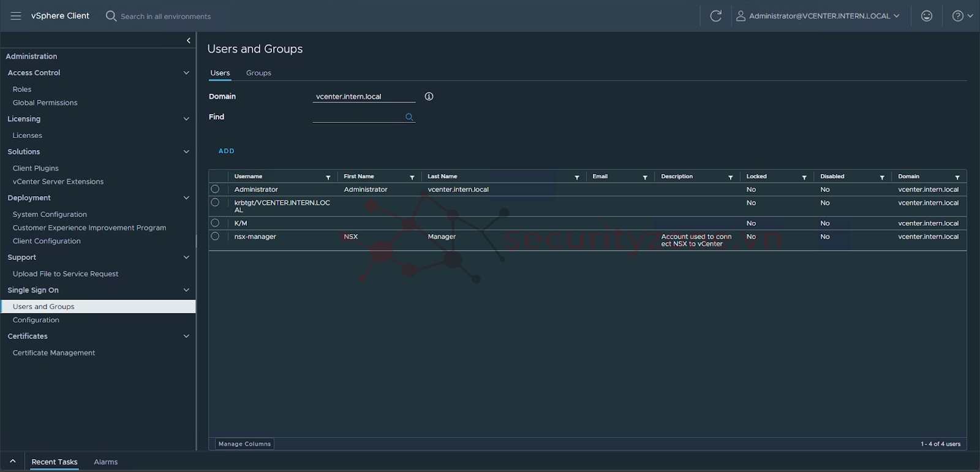Open the Alarms tab
This screenshot has width=980, height=472.
[x=105, y=462]
